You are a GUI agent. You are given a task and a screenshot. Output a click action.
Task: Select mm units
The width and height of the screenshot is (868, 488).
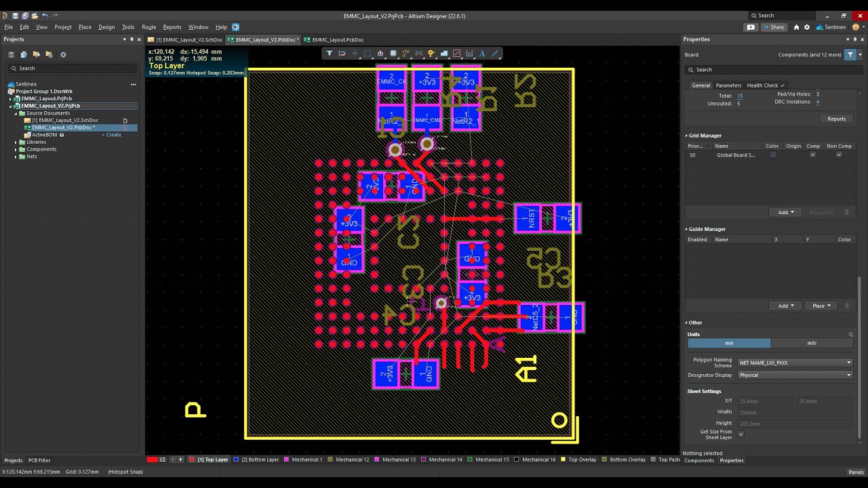click(729, 343)
